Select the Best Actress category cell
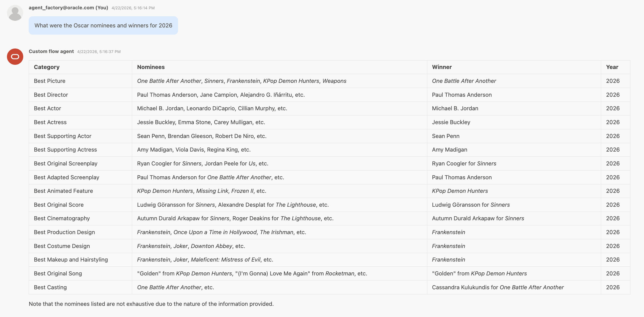Viewport: 644px width, 317px height. click(80, 122)
